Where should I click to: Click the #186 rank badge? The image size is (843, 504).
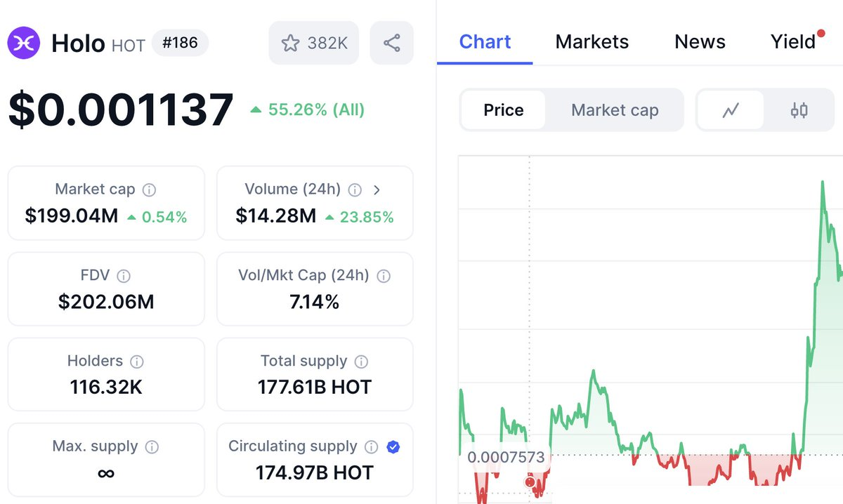(180, 43)
